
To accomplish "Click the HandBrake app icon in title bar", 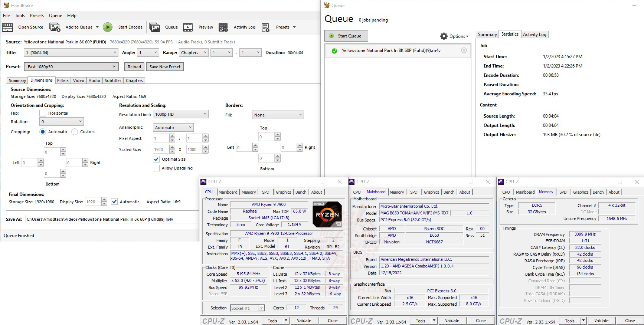I will tap(6, 5).
